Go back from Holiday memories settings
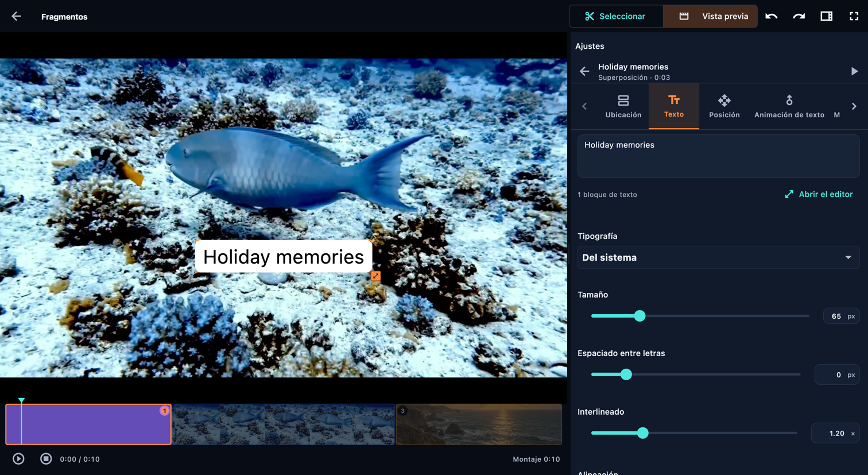Viewport: 868px width, 475px height. [x=584, y=72]
